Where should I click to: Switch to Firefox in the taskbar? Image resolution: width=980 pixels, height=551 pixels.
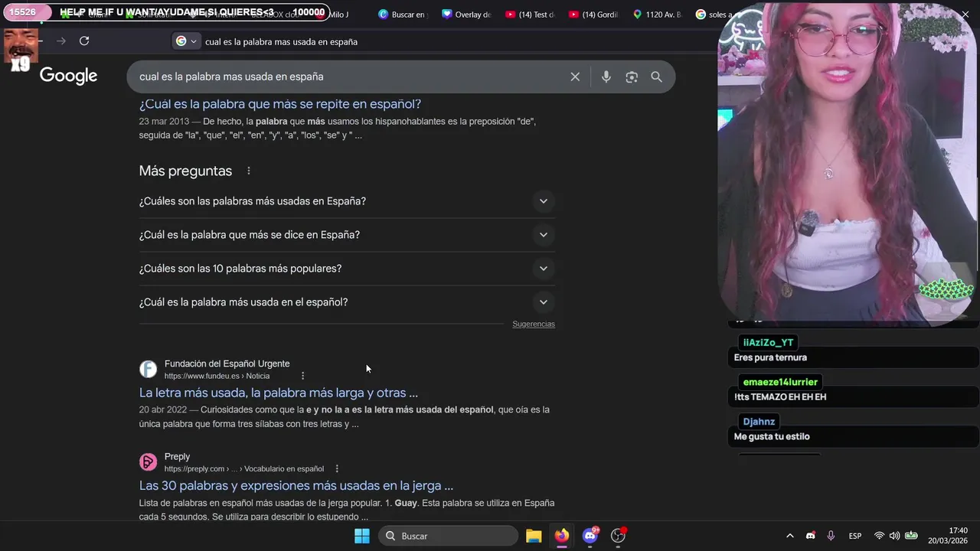pyautogui.click(x=562, y=536)
